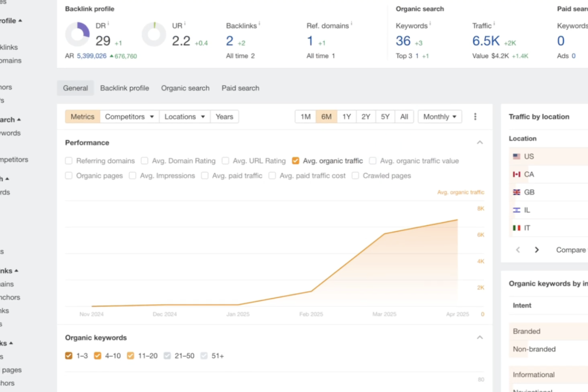Open the Monthly interval dropdown
This screenshot has width=588, height=392.
(440, 117)
